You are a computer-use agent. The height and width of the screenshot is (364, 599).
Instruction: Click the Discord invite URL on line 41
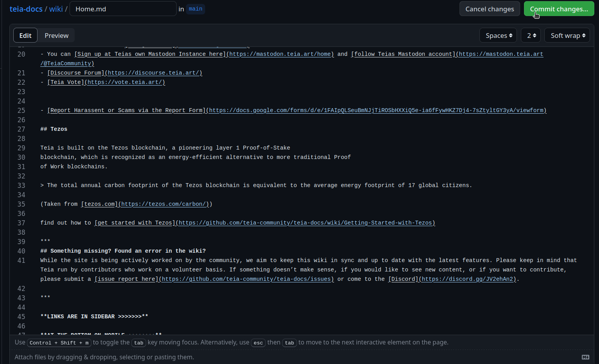point(468,279)
